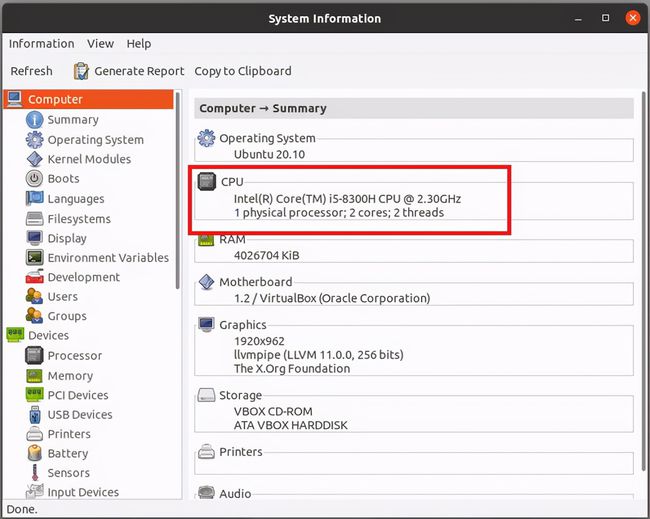The height and width of the screenshot is (519, 650).
Task: Select USB Devices in the sidebar
Action: coord(80,415)
